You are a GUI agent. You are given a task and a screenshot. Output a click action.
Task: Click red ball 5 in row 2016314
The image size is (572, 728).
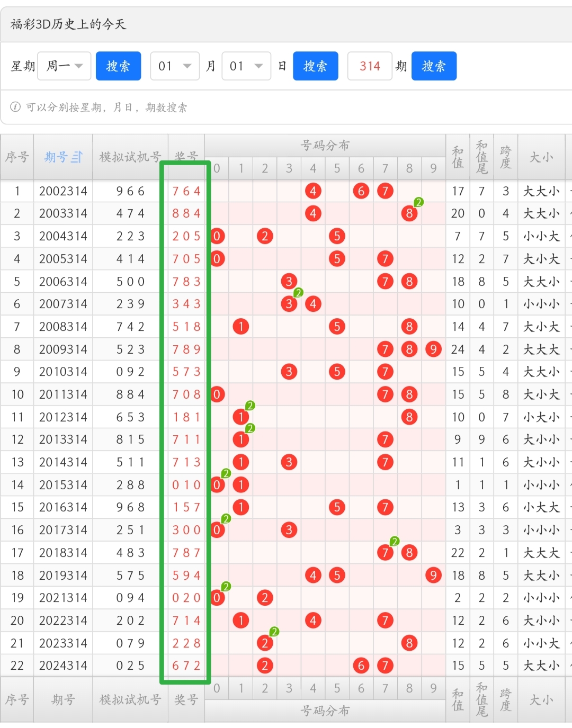tap(337, 507)
